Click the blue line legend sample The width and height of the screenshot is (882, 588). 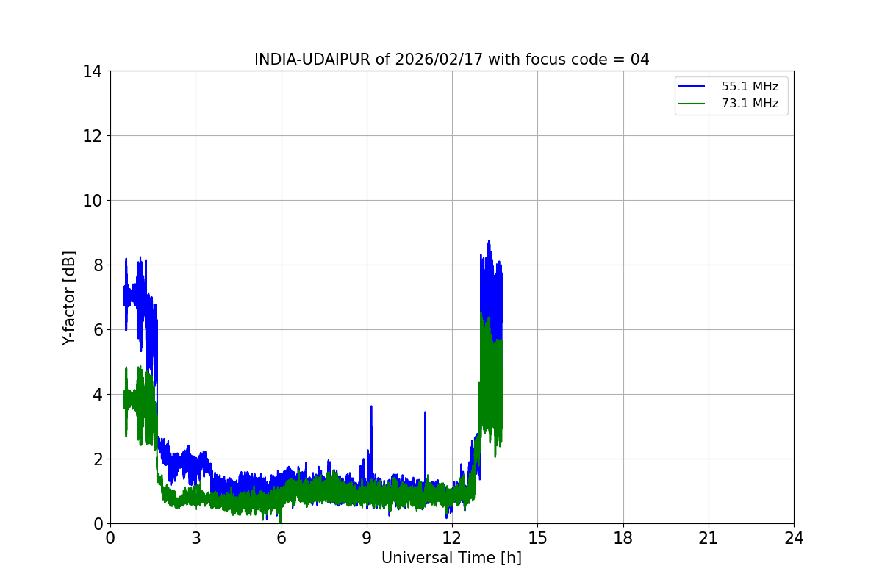[x=692, y=87]
